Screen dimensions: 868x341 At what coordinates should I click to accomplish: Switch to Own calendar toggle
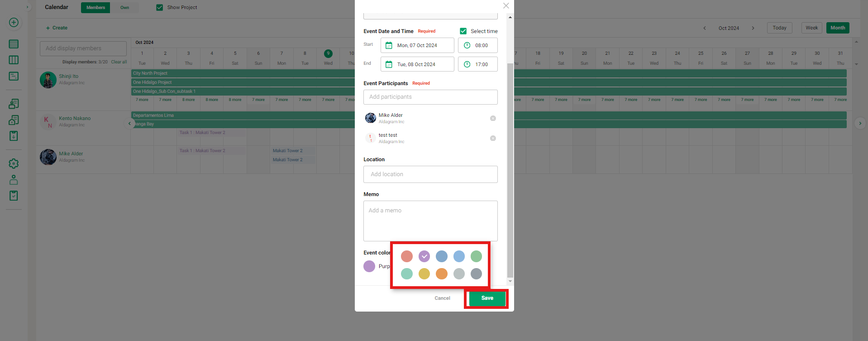(x=124, y=8)
